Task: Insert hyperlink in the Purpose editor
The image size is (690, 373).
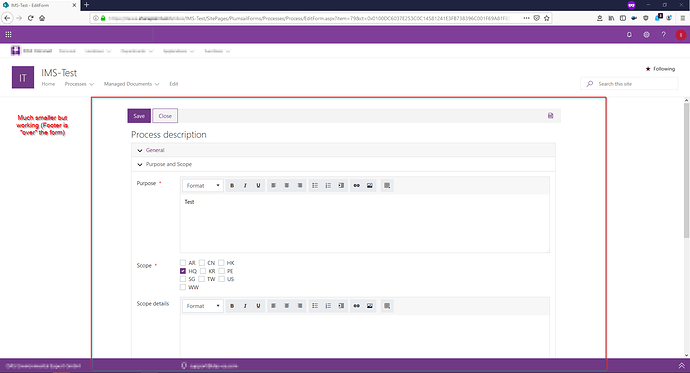Action: (356, 186)
